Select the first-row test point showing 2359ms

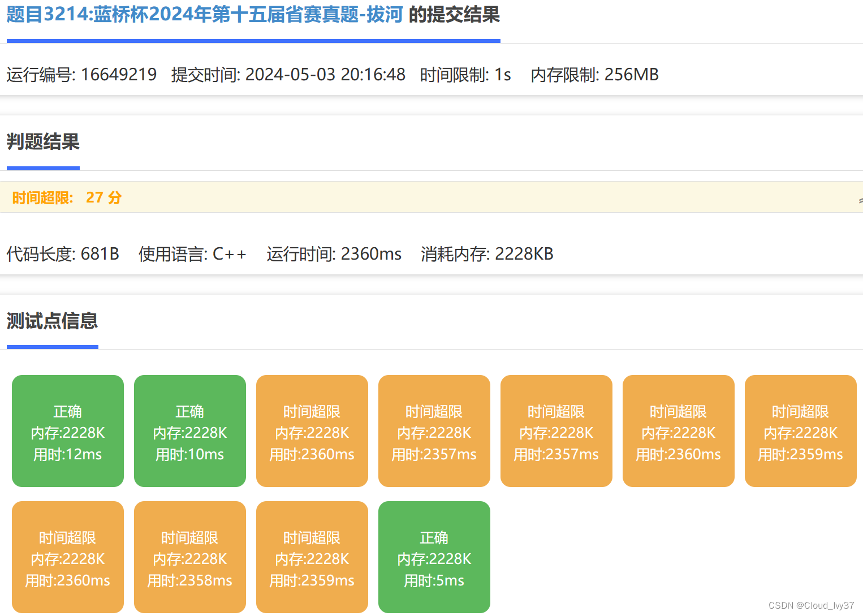(801, 431)
